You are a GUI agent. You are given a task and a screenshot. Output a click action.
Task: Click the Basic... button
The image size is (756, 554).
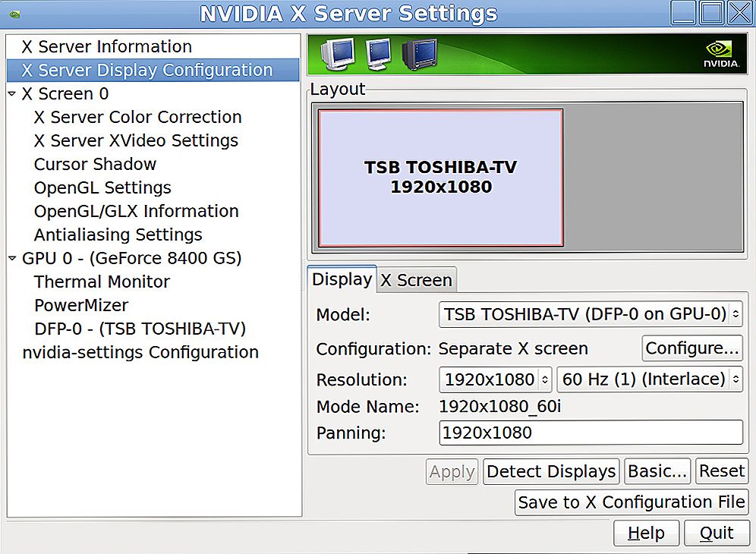click(657, 471)
